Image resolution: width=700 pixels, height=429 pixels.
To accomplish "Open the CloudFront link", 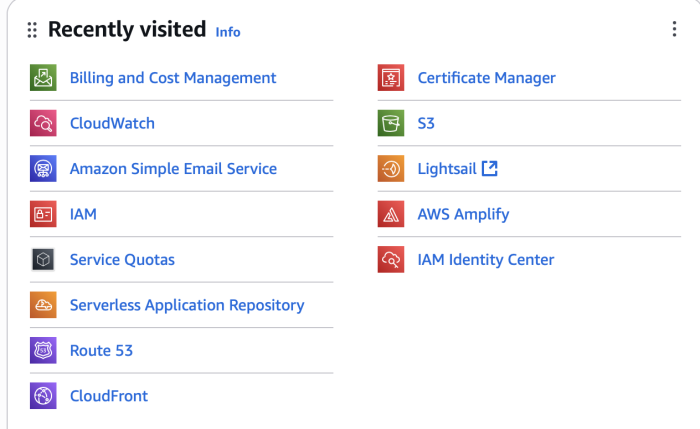I will click(109, 396).
